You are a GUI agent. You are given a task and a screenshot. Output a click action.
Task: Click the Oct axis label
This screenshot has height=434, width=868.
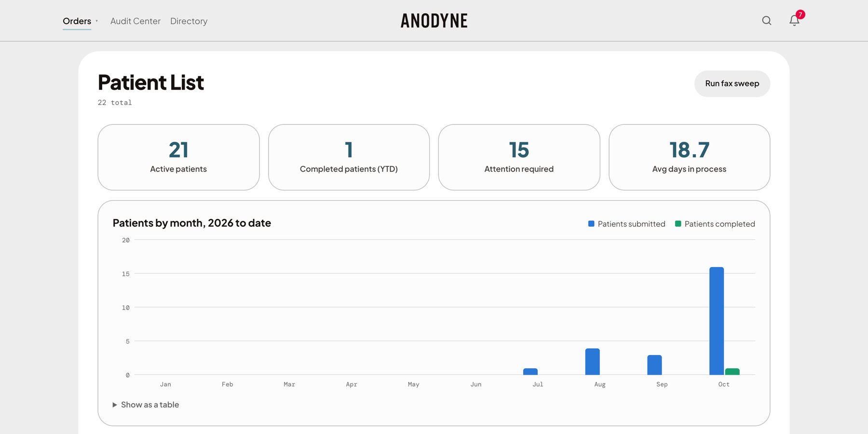click(x=724, y=384)
